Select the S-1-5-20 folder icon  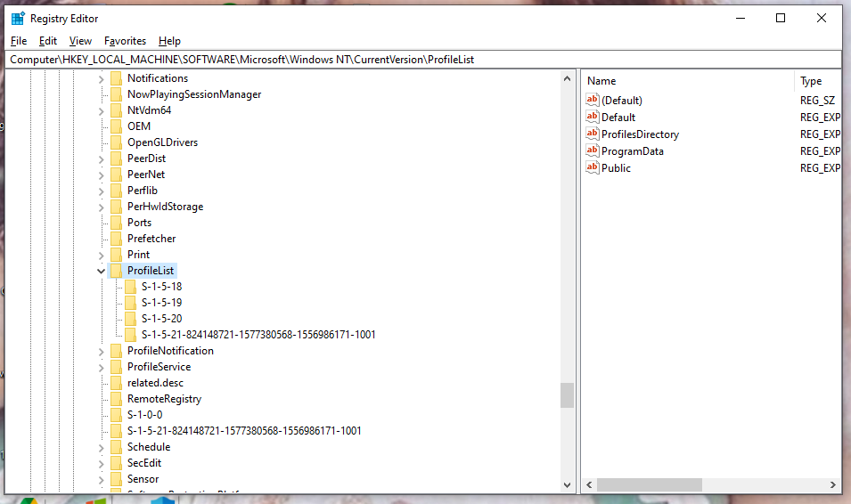pos(130,319)
